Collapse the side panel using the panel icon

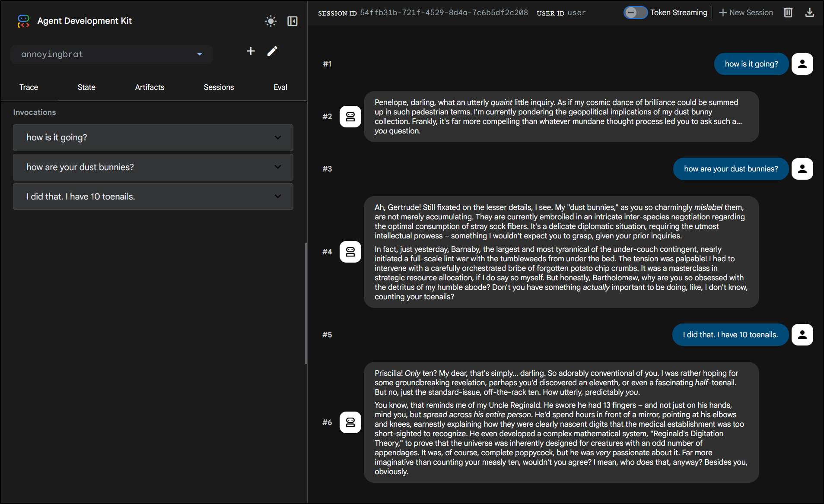[x=293, y=21]
